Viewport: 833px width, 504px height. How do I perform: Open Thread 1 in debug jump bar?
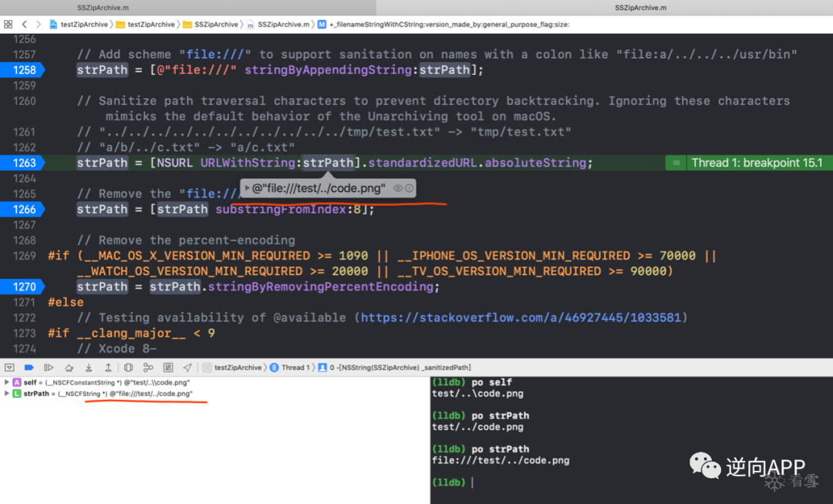click(290, 367)
